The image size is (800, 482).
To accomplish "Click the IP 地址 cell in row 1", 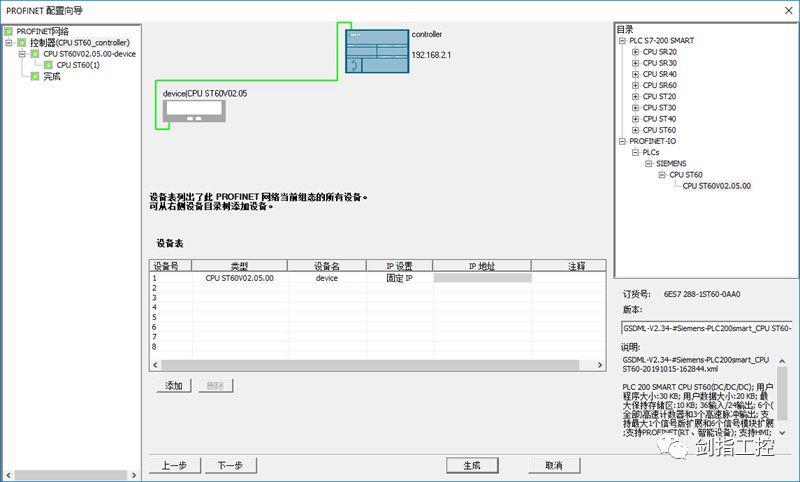I will point(482,278).
